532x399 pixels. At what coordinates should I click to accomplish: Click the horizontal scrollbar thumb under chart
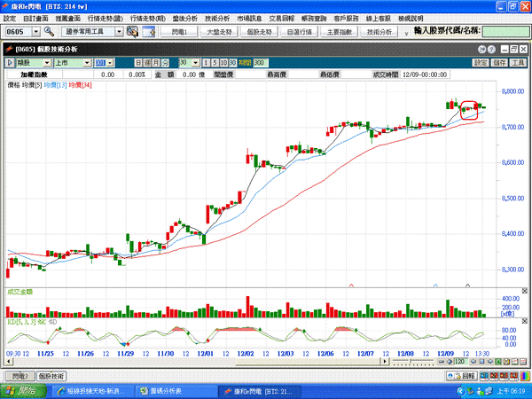point(309,362)
